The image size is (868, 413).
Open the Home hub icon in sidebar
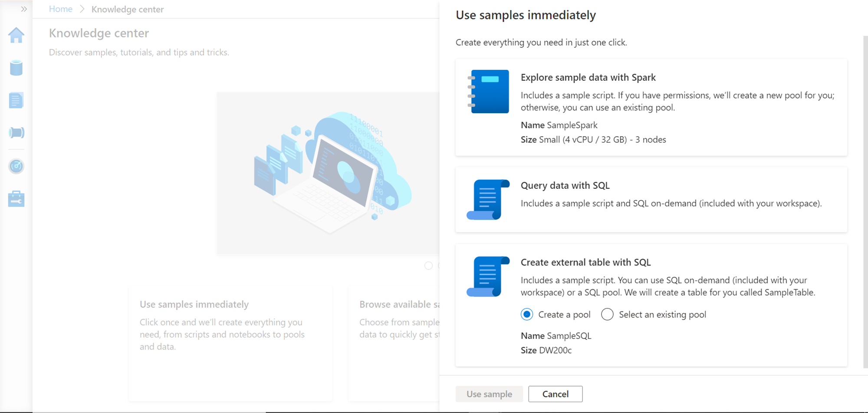[16, 36]
